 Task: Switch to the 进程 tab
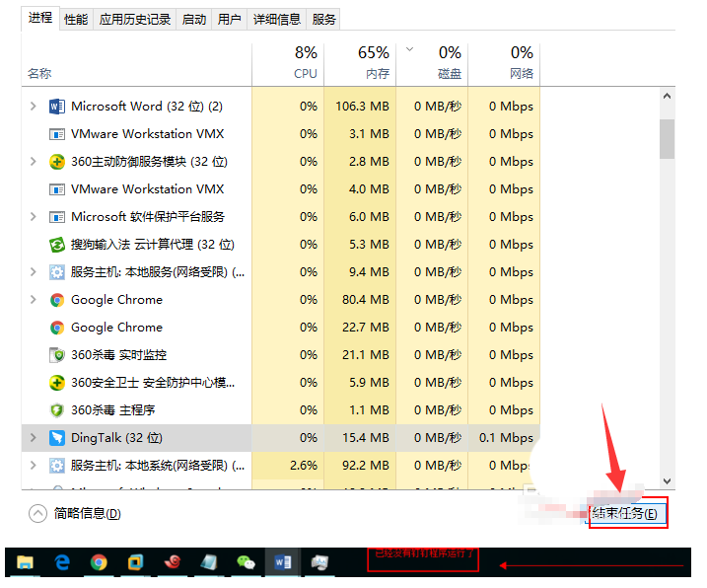(x=40, y=19)
